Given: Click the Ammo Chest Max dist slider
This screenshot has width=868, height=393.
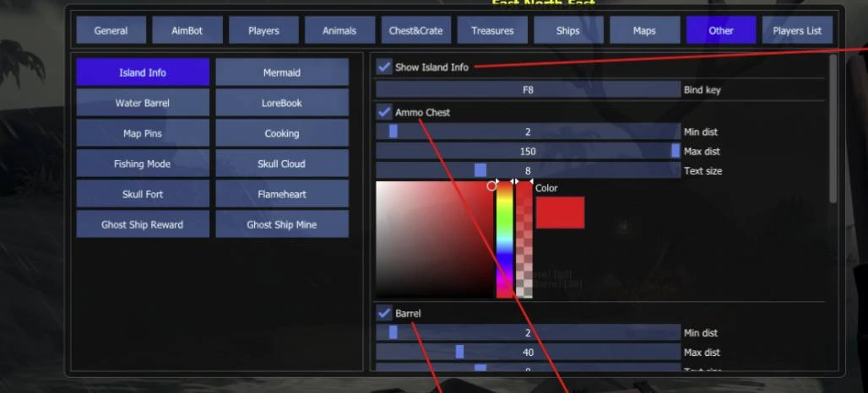Looking at the screenshot, I should click(x=528, y=151).
